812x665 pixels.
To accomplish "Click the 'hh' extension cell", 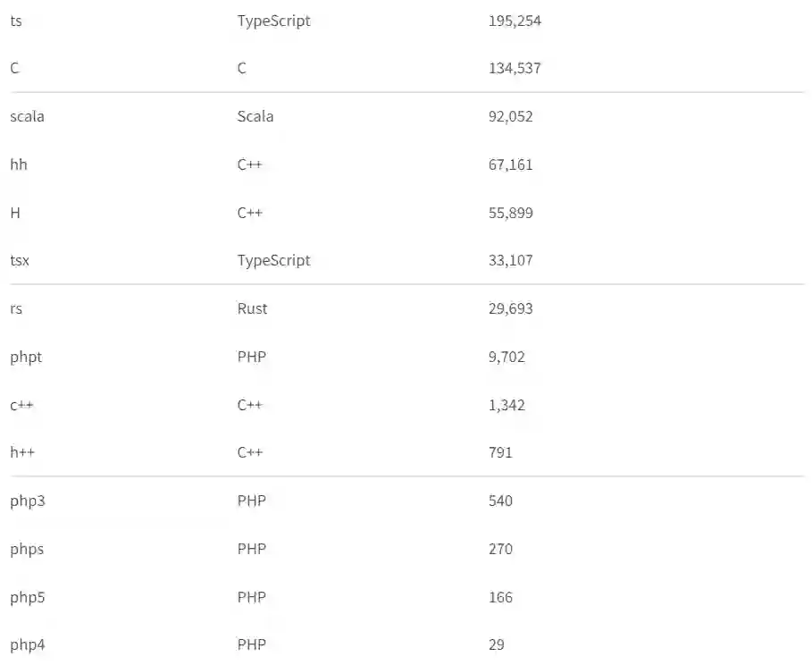I will [x=19, y=164].
